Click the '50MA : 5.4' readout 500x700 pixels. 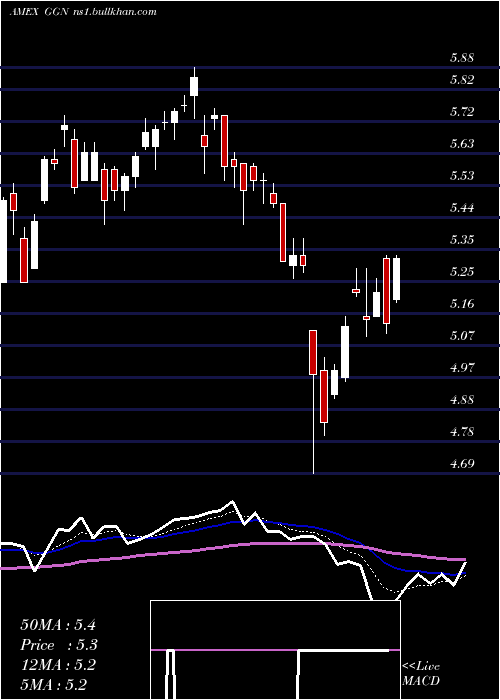[x=58, y=625]
